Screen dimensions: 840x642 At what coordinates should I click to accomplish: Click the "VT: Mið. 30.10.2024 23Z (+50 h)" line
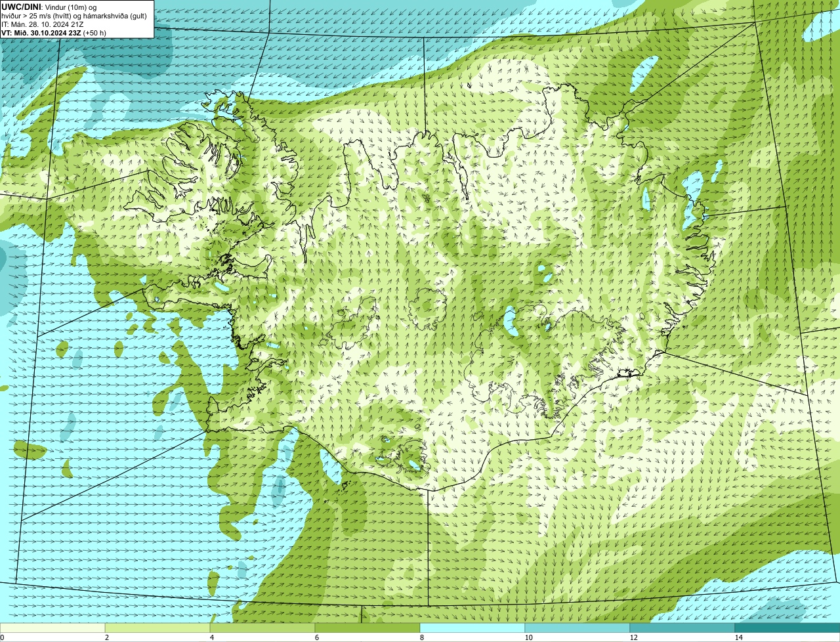(54, 32)
